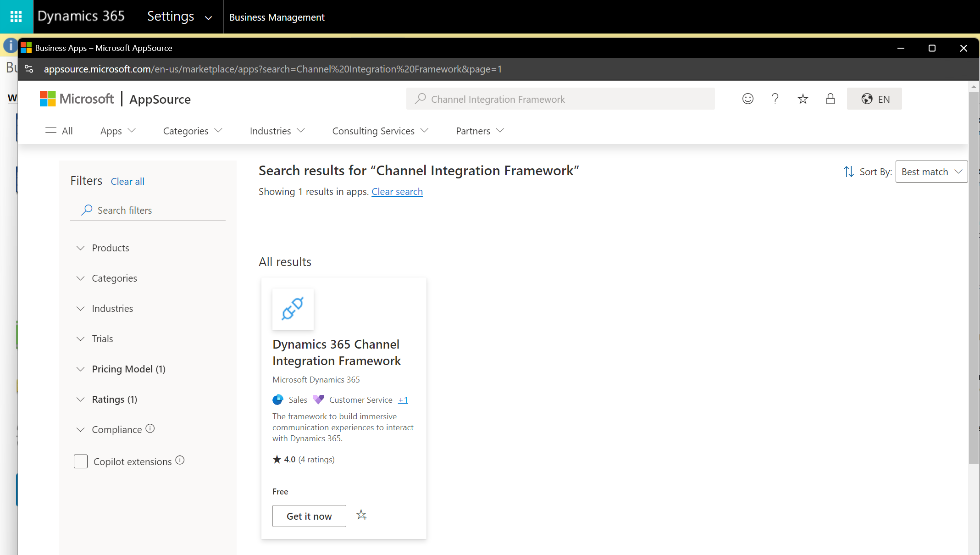The width and height of the screenshot is (980, 555).
Task: Enable the Copilot extensions checkbox
Action: coord(81,461)
